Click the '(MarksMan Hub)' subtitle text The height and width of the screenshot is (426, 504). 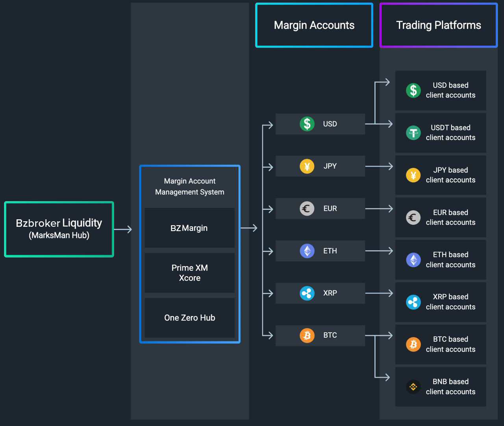(59, 235)
